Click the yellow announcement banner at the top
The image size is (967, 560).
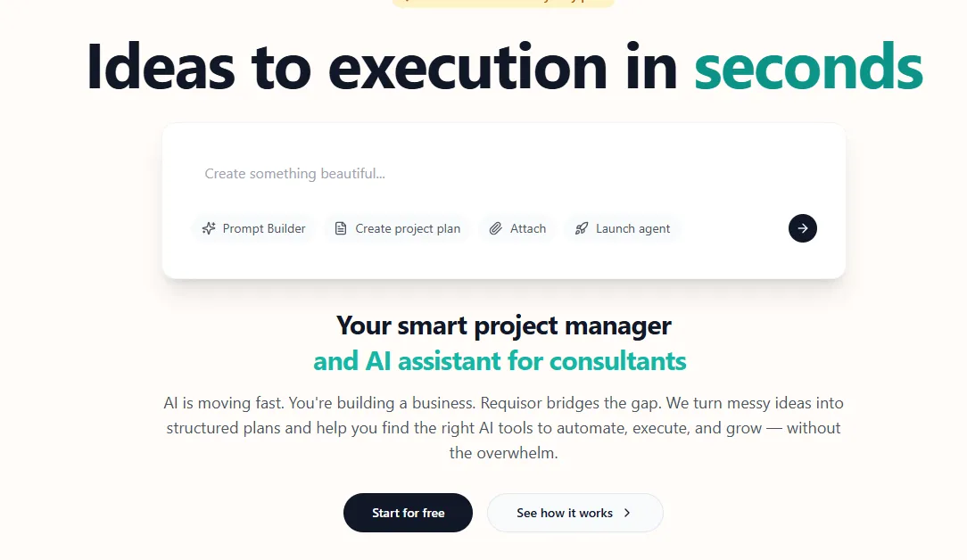pos(503,3)
